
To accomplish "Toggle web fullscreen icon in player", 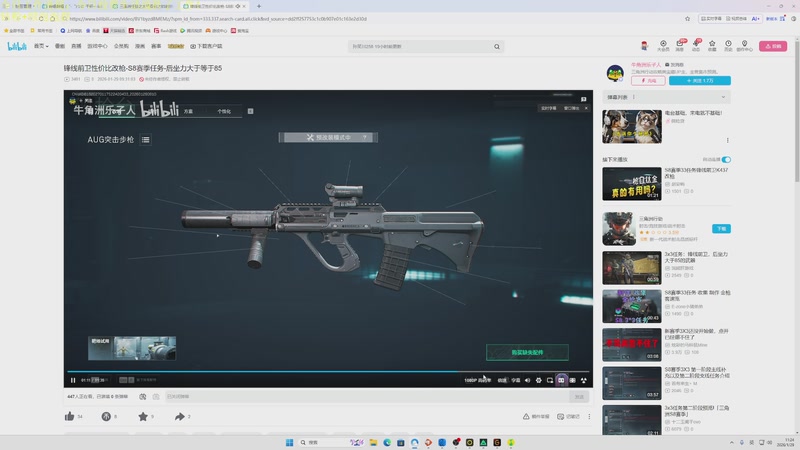I will (572, 380).
